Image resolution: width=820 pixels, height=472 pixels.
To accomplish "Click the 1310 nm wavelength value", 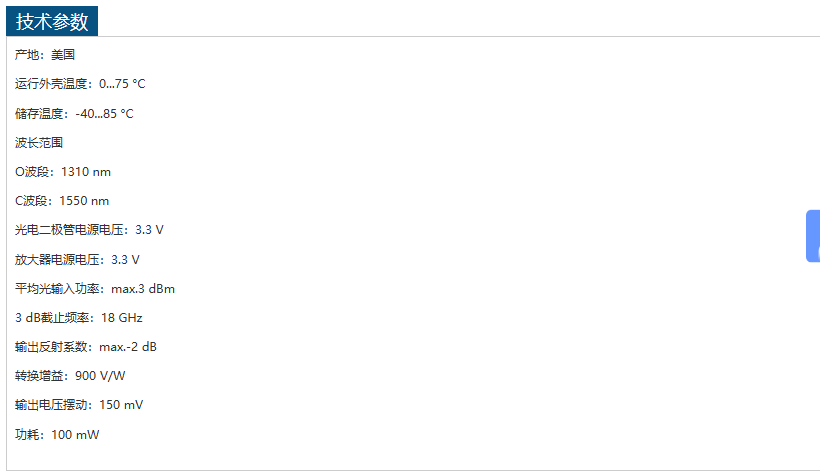I will [86, 172].
